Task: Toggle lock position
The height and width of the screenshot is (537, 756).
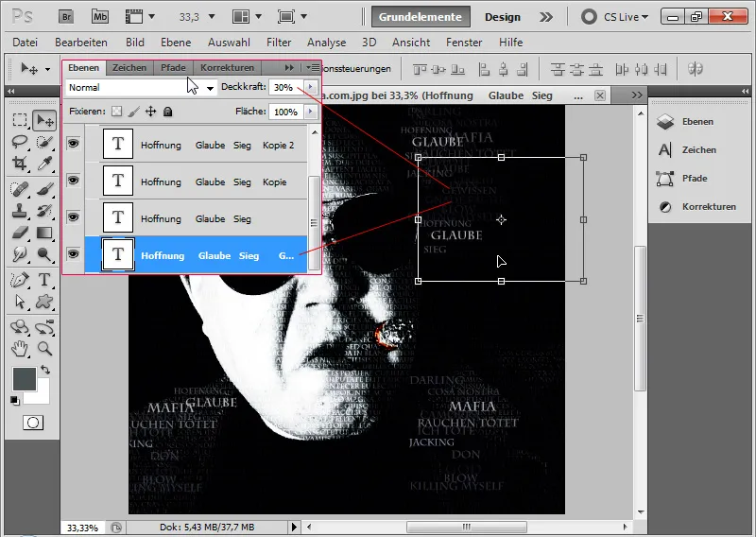Action: pyautogui.click(x=151, y=112)
